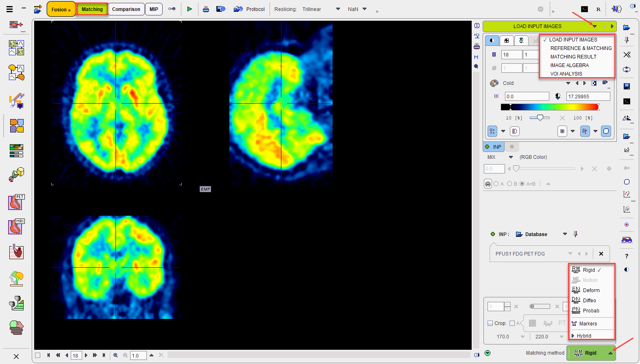Screen dimensions: 640x364
Task: Enable the Crop checkbox
Action: 490,323
